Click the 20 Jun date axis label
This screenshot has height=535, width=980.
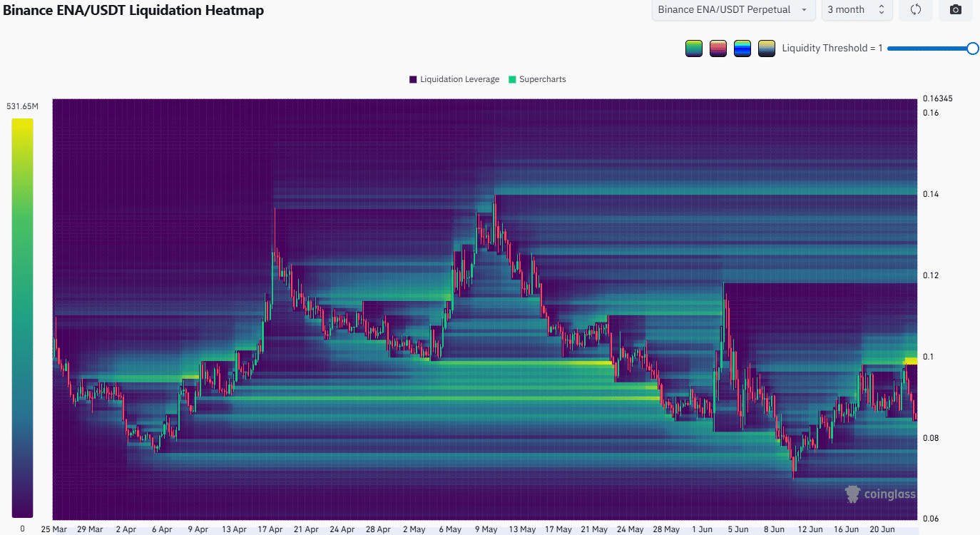882,529
